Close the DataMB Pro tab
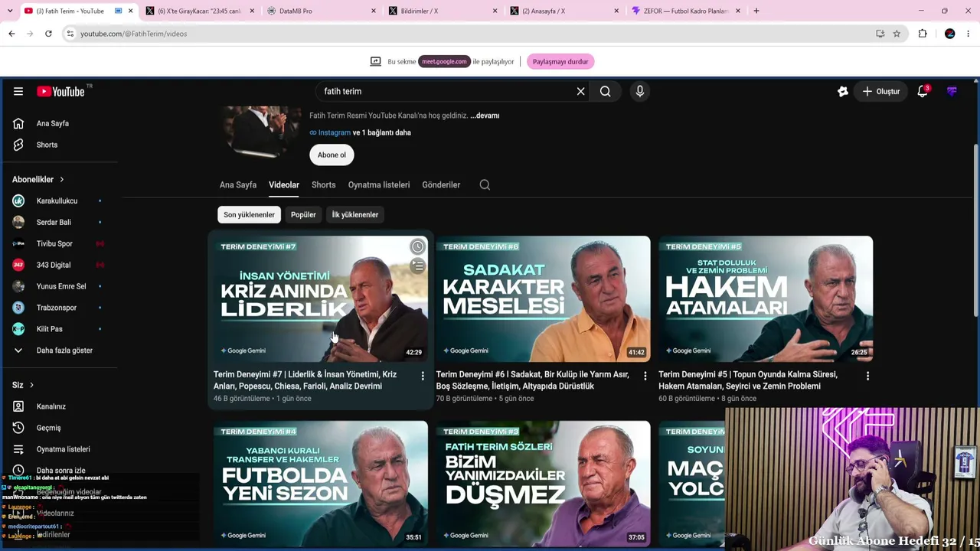The image size is (980, 551). pos(374,11)
